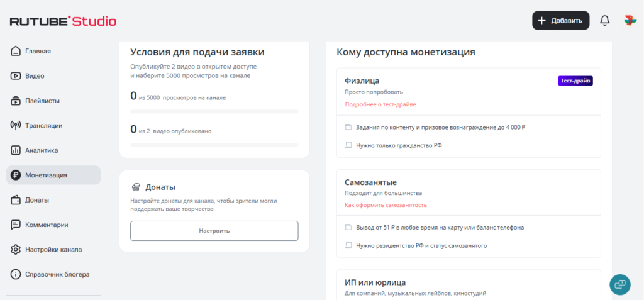Click text 0 из 2 видео опубликовано
This screenshot has height=300, width=644.
(x=171, y=130)
